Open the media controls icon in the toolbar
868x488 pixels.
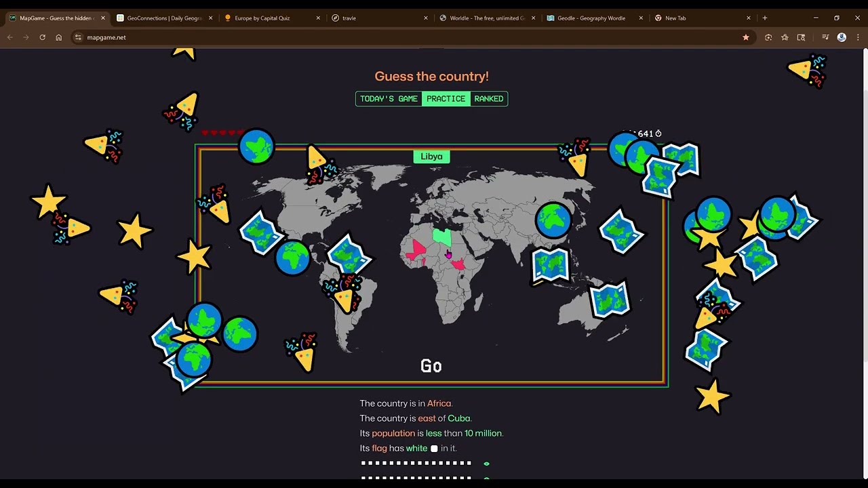pyautogui.click(x=825, y=37)
